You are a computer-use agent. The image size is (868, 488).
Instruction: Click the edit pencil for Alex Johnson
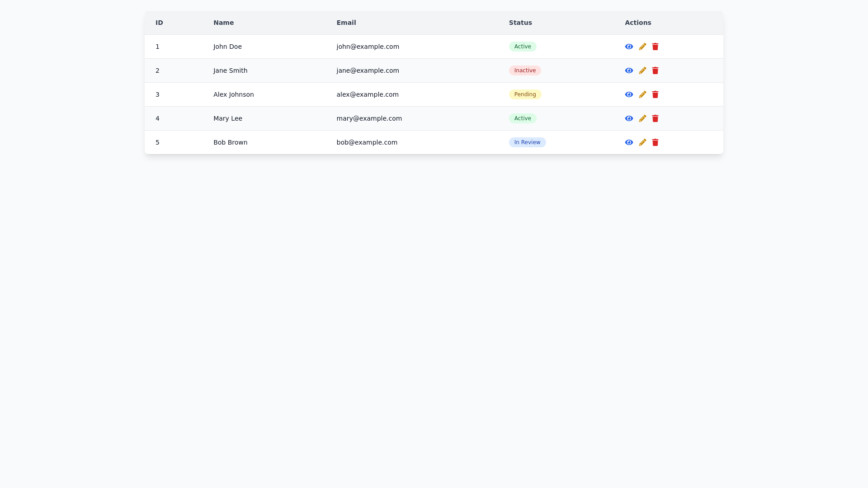coord(642,94)
